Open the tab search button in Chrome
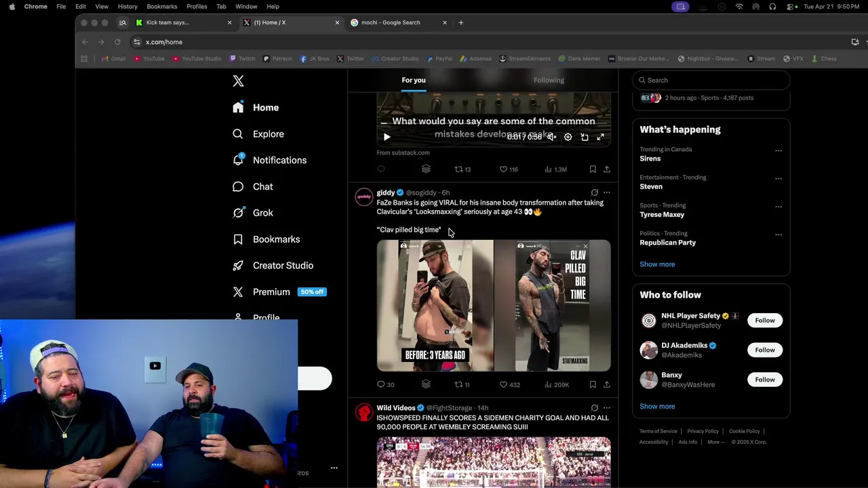Viewport: 868px width, 488px height. (123, 22)
